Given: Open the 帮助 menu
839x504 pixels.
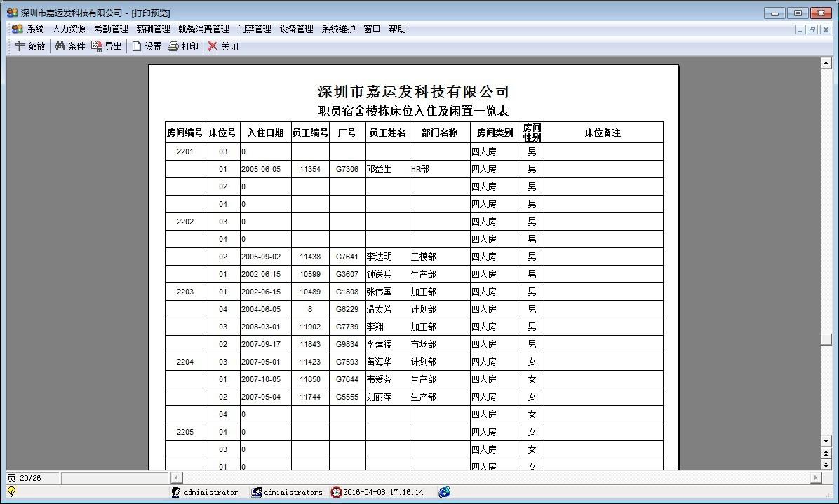Looking at the screenshot, I should click(397, 29).
